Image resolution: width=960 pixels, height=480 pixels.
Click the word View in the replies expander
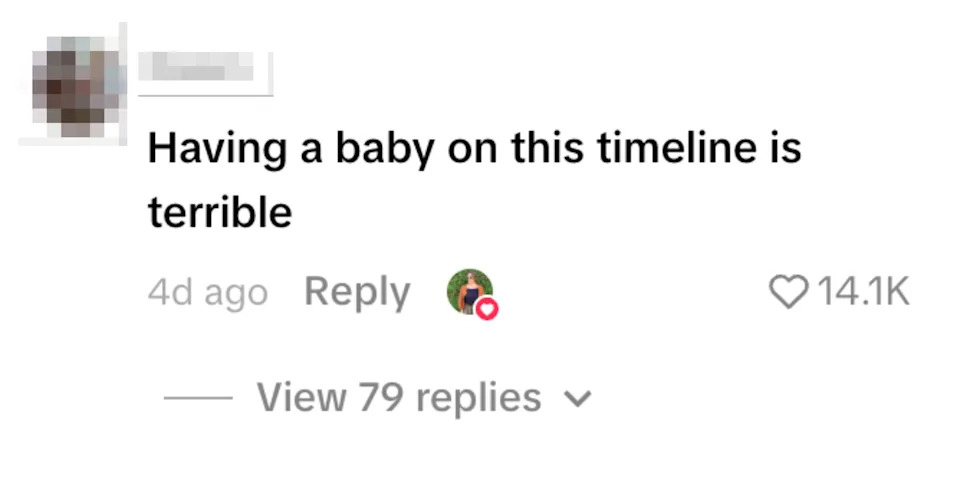pos(301,398)
